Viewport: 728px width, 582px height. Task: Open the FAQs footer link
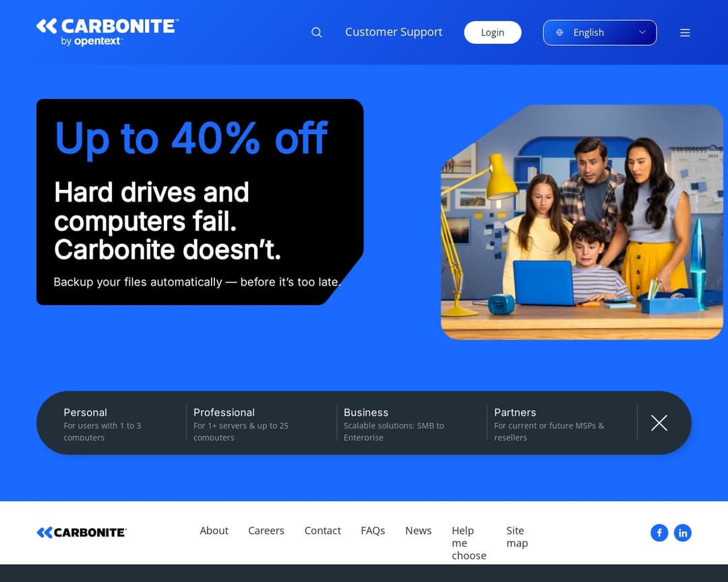(373, 531)
